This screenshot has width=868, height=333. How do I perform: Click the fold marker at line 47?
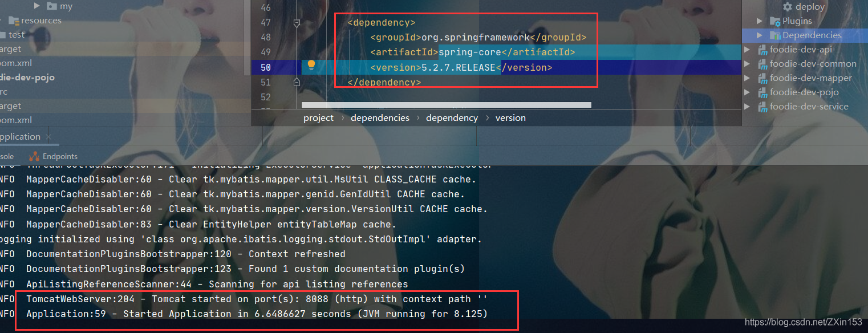tap(296, 23)
